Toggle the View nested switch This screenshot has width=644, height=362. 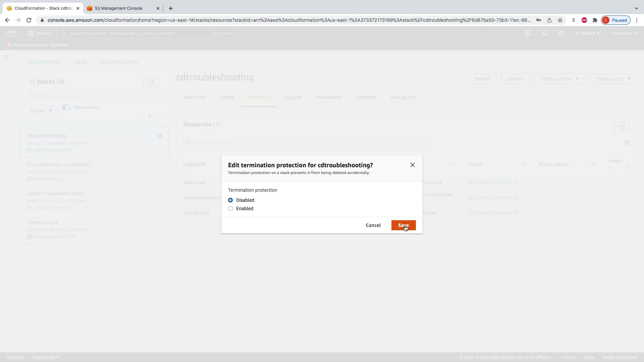click(x=66, y=107)
